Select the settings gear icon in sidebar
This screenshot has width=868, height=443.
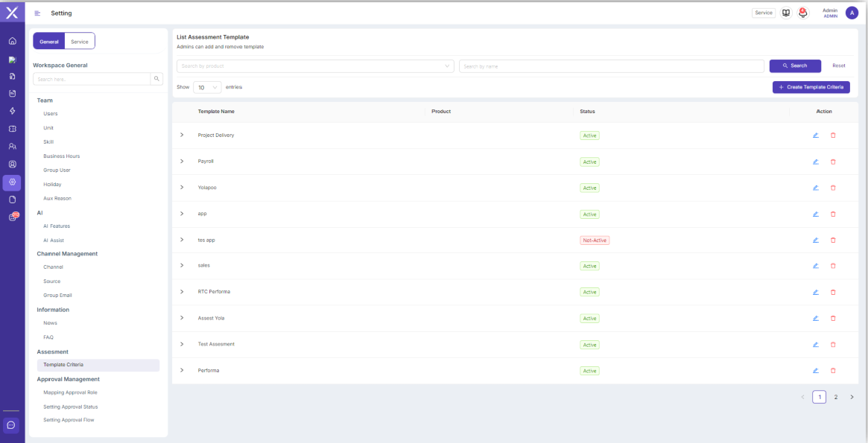pyautogui.click(x=12, y=182)
